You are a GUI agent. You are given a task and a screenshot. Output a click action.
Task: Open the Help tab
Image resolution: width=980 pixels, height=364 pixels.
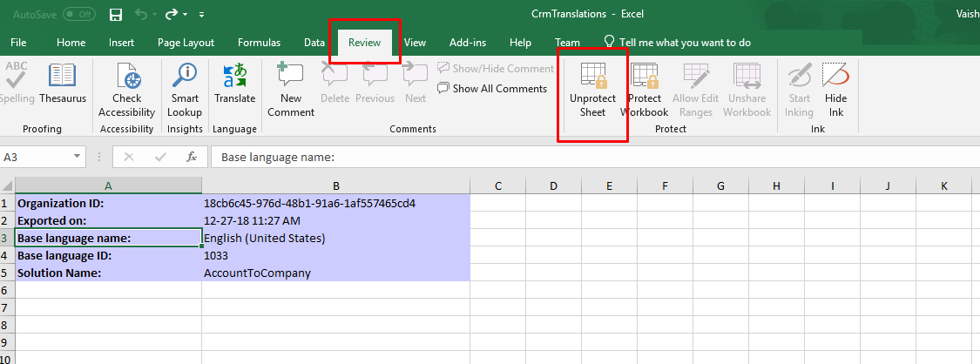520,43
